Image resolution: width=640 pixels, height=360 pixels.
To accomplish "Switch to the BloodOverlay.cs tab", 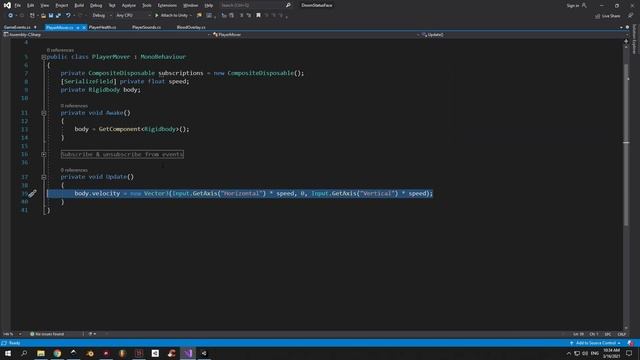I will pyautogui.click(x=191, y=27).
